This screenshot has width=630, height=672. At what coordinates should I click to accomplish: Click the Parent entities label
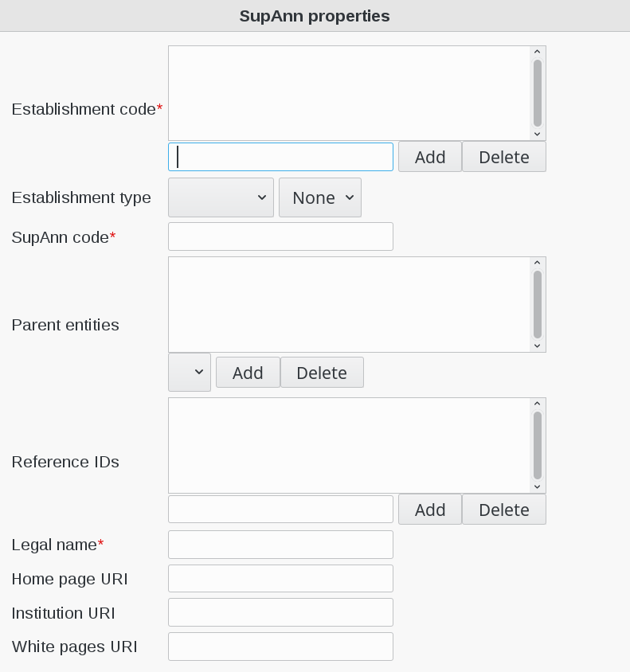click(x=65, y=325)
